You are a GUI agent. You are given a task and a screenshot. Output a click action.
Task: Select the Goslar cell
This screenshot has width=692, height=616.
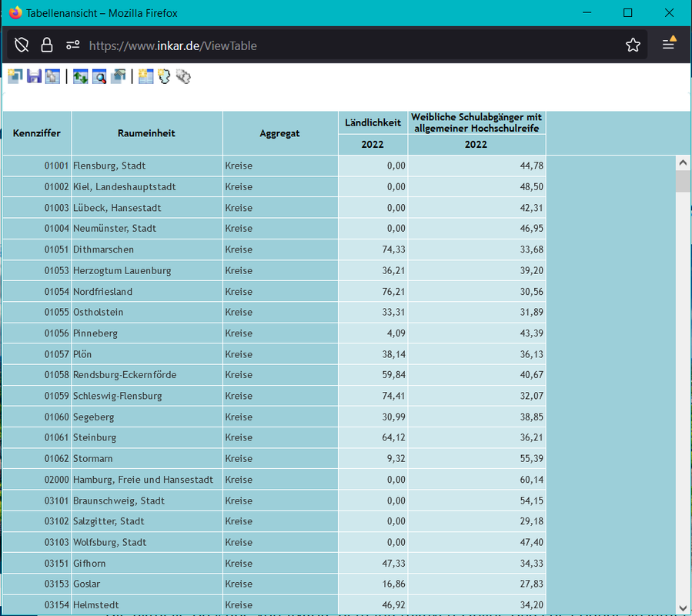147,584
